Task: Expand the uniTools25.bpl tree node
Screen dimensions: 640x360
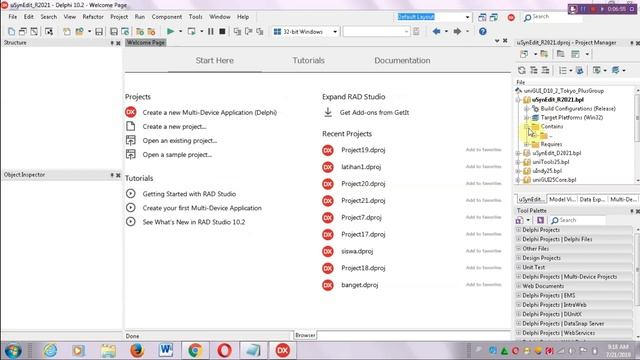Action: [518, 162]
